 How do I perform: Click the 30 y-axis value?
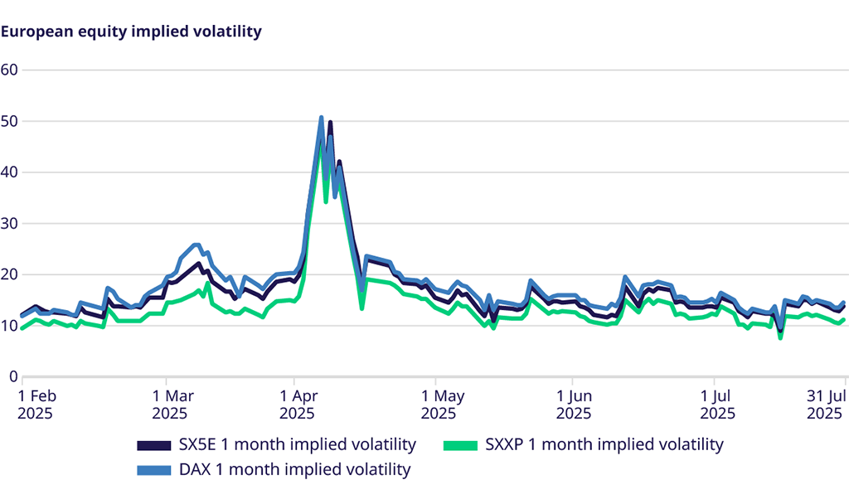click(x=9, y=224)
